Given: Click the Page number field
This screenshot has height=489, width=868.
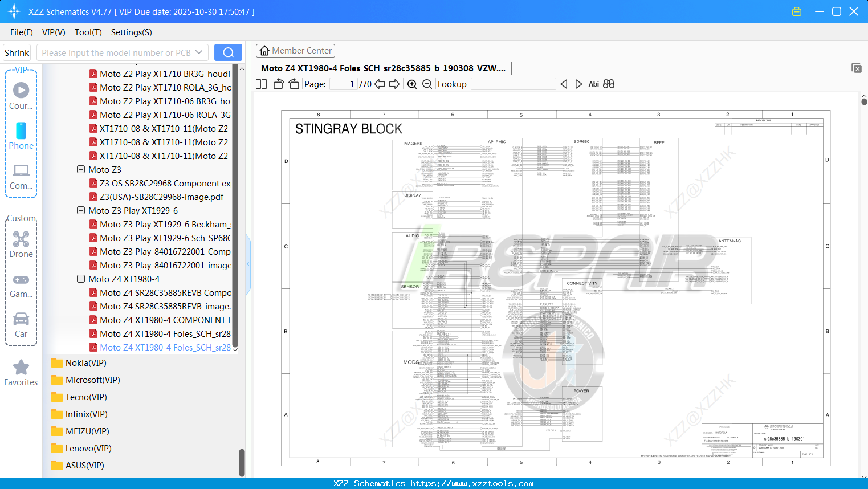Looking at the screenshot, I should click(343, 84).
